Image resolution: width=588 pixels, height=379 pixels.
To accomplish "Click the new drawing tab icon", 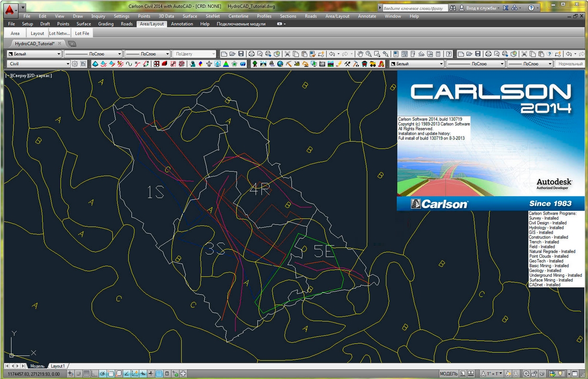I will (72, 43).
